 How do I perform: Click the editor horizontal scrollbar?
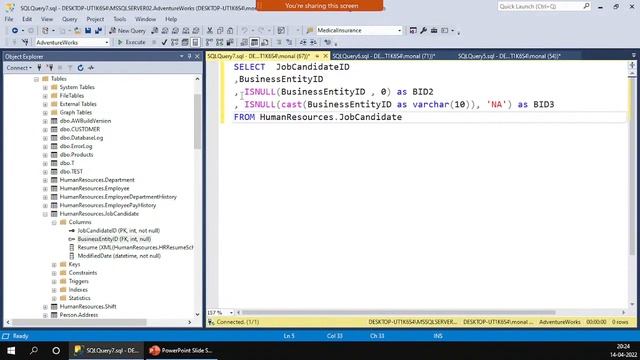click(x=399, y=313)
